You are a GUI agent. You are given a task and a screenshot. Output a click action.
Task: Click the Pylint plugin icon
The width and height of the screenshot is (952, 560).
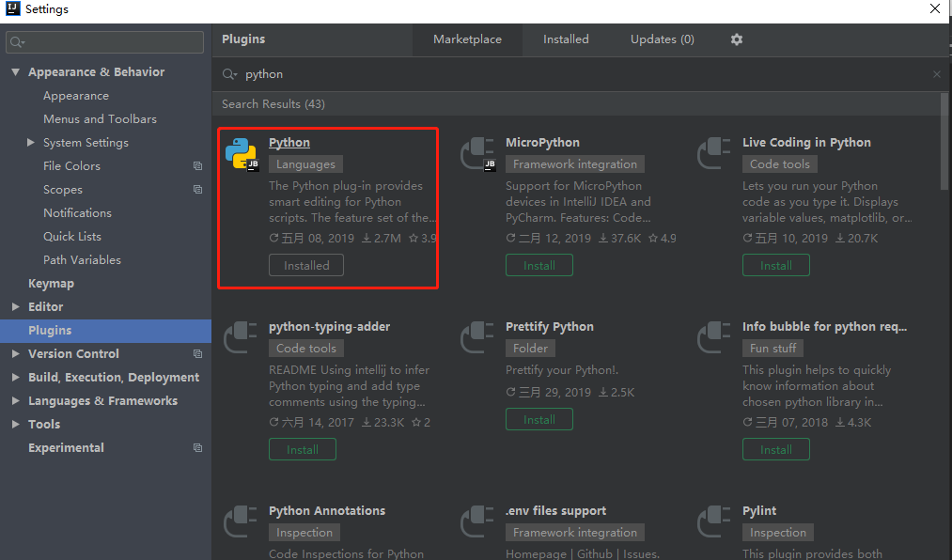714,521
